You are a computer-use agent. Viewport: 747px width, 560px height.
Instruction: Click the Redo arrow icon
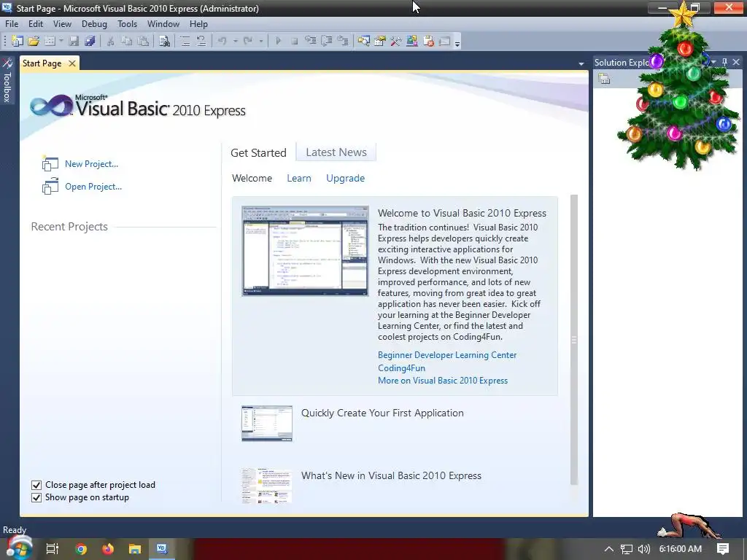click(247, 41)
